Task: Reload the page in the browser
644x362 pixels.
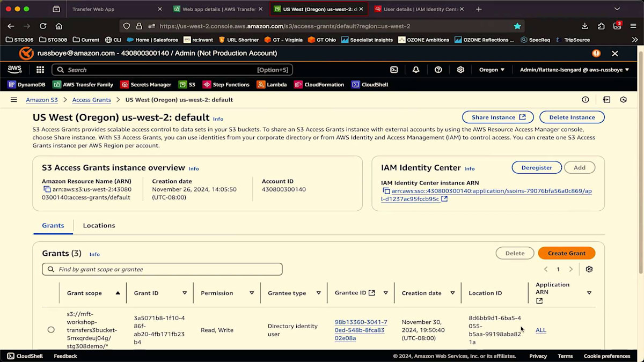Action: [x=43, y=26]
